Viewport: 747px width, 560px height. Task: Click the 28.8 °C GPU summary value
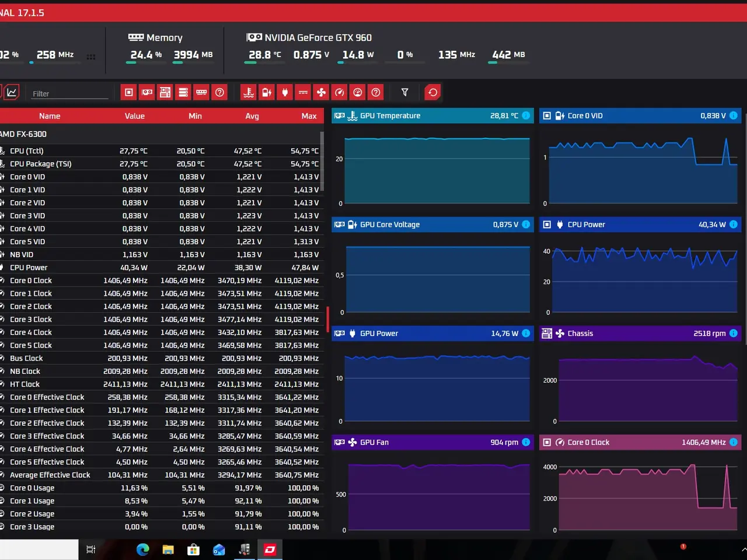265,55
